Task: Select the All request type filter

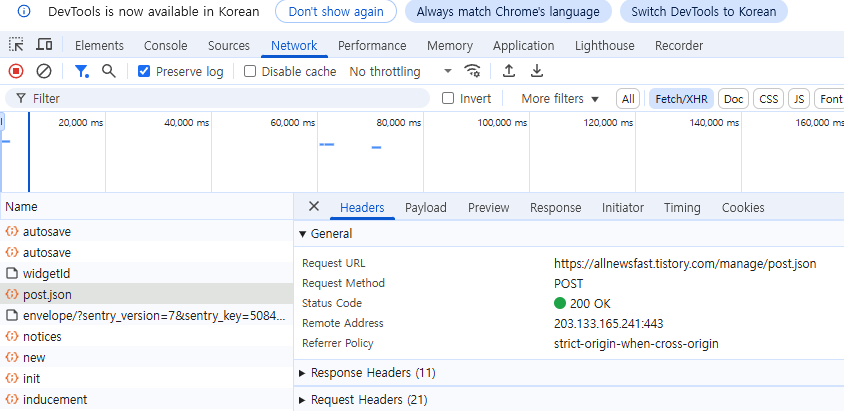Action: coord(628,99)
